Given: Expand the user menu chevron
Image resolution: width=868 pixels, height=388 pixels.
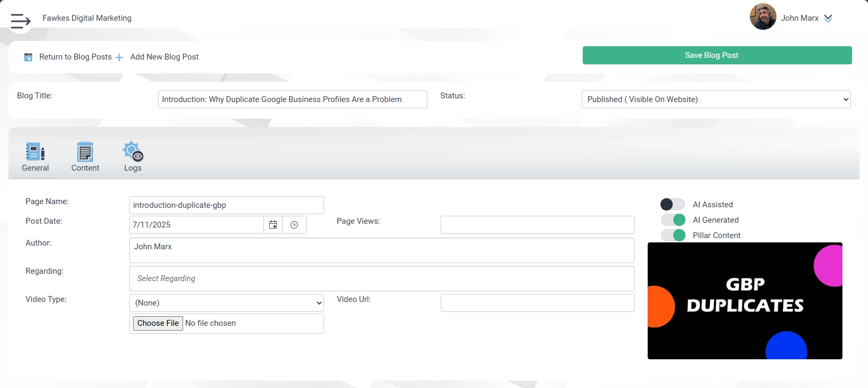Looking at the screenshot, I should point(828,18).
